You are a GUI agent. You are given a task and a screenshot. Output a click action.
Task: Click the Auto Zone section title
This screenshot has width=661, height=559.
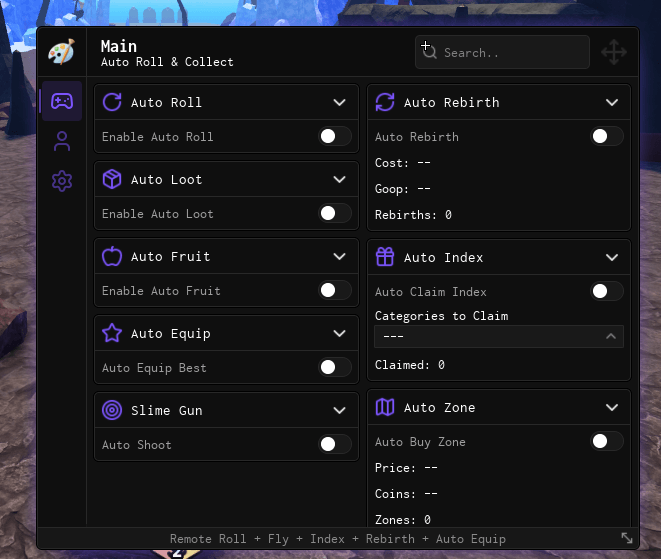[x=439, y=408]
